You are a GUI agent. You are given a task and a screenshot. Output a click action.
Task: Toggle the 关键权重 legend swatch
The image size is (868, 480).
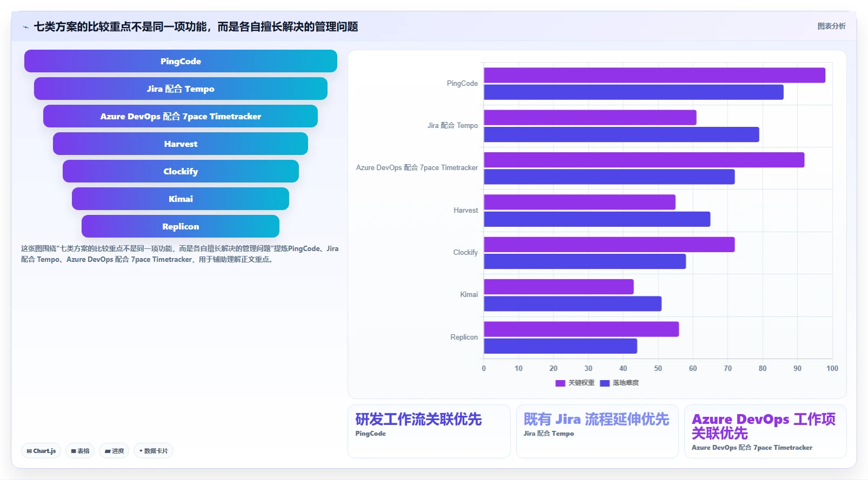pos(560,383)
